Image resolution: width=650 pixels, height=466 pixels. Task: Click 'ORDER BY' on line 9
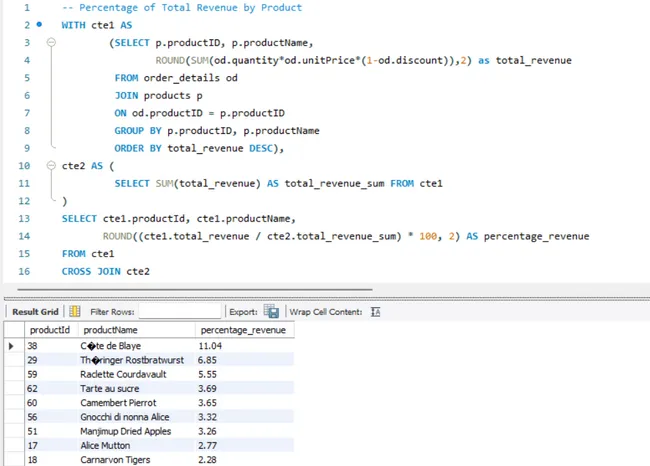point(138,148)
